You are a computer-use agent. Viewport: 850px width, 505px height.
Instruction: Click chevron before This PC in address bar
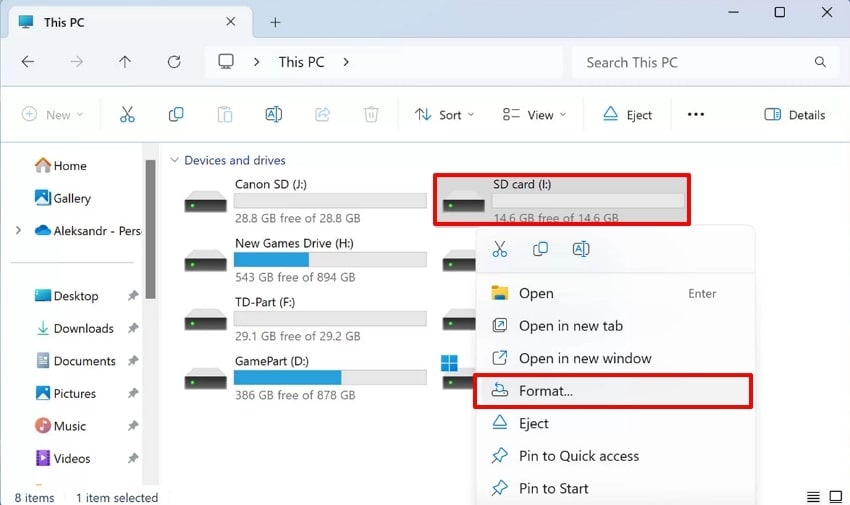[x=256, y=62]
